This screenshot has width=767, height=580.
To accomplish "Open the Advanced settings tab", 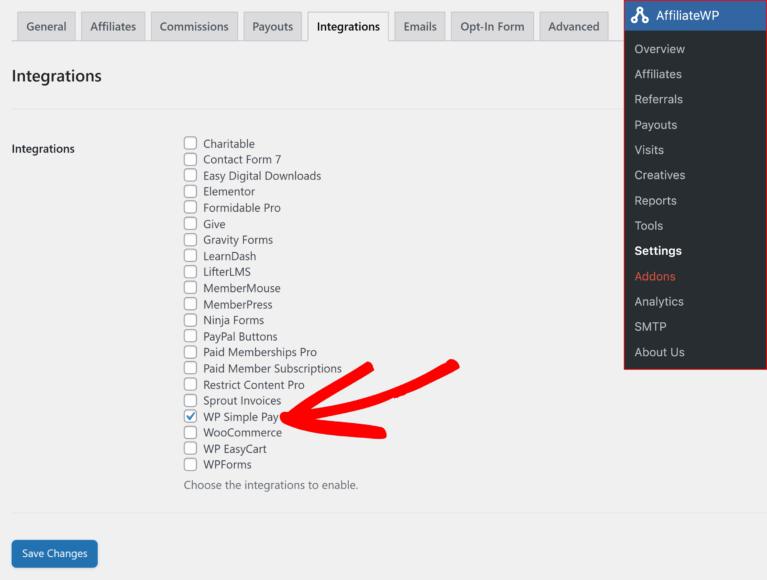I will click(x=573, y=27).
